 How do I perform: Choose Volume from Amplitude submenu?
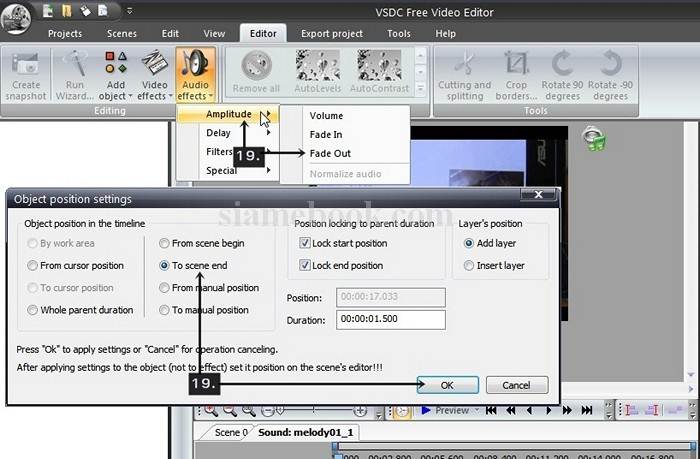point(345,116)
